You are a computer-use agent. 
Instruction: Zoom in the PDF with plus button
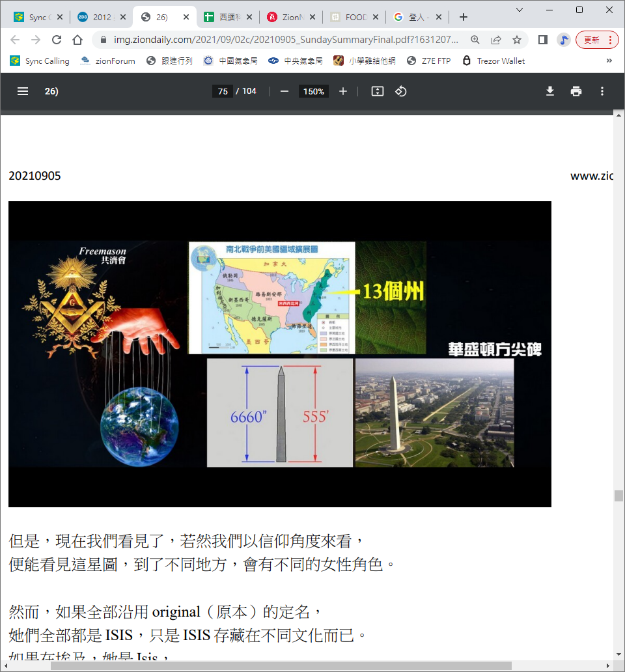click(343, 91)
